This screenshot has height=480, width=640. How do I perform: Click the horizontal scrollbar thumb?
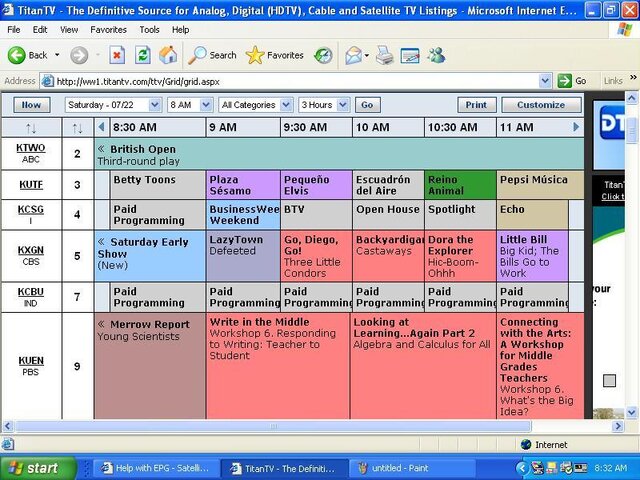tap(273, 427)
